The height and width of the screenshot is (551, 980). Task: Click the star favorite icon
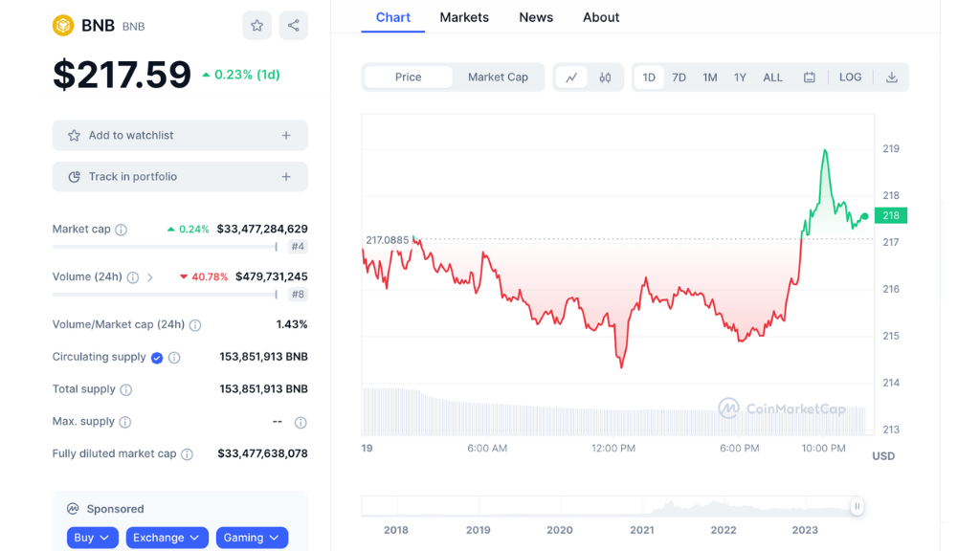[256, 26]
